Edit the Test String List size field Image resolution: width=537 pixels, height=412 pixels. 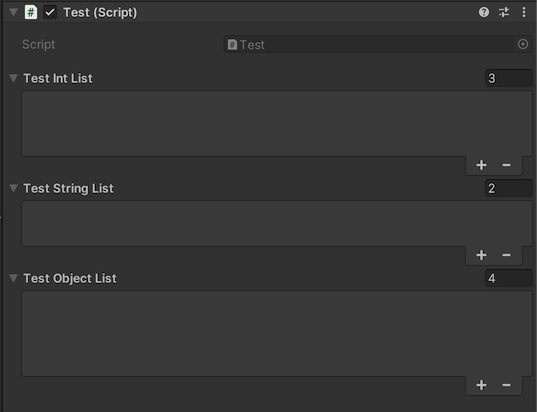coord(509,188)
